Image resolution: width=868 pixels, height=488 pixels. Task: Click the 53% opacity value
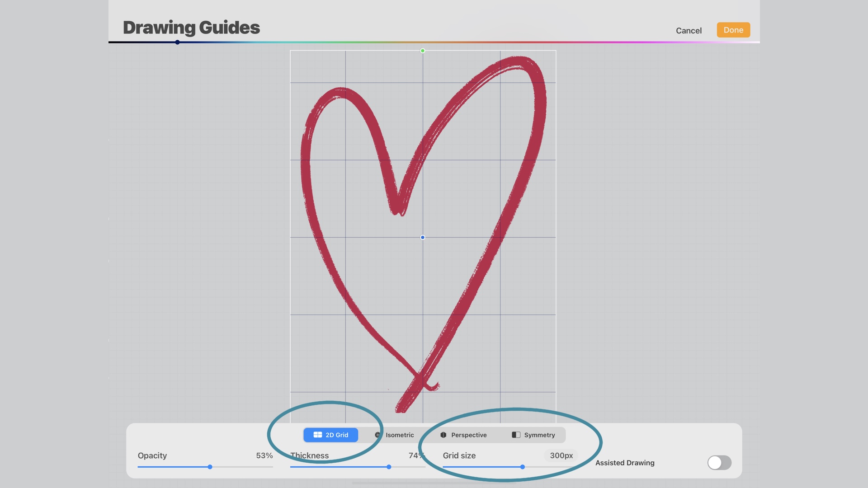click(264, 455)
